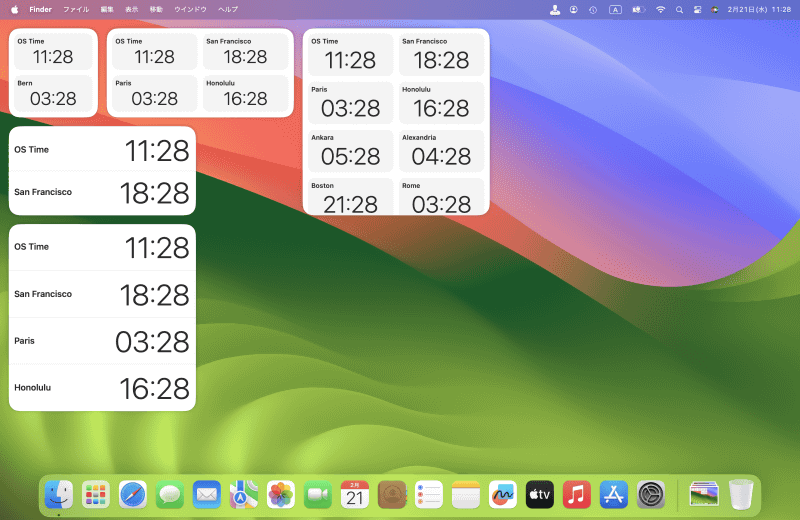This screenshot has width=800, height=520.
Task: Click Paris in the eight-city widget
Action: pyautogui.click(x=351, y=103)
